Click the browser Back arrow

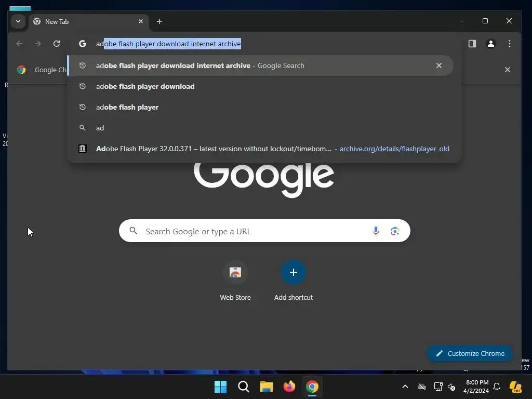coord(19,44)
